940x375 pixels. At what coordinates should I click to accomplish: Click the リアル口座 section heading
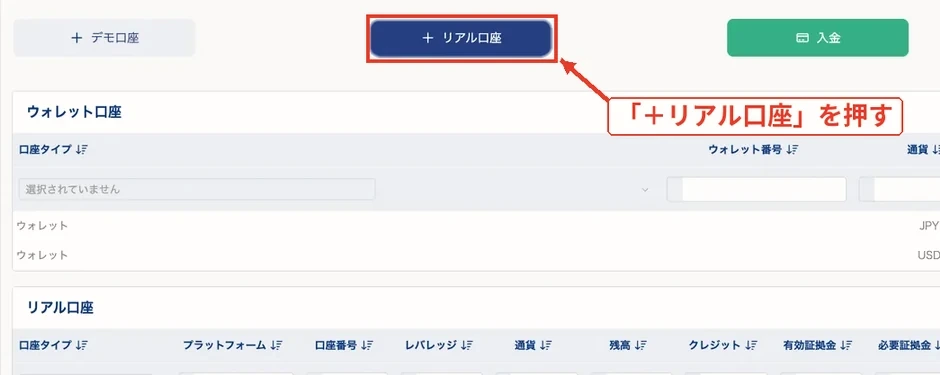coord(61,307)
